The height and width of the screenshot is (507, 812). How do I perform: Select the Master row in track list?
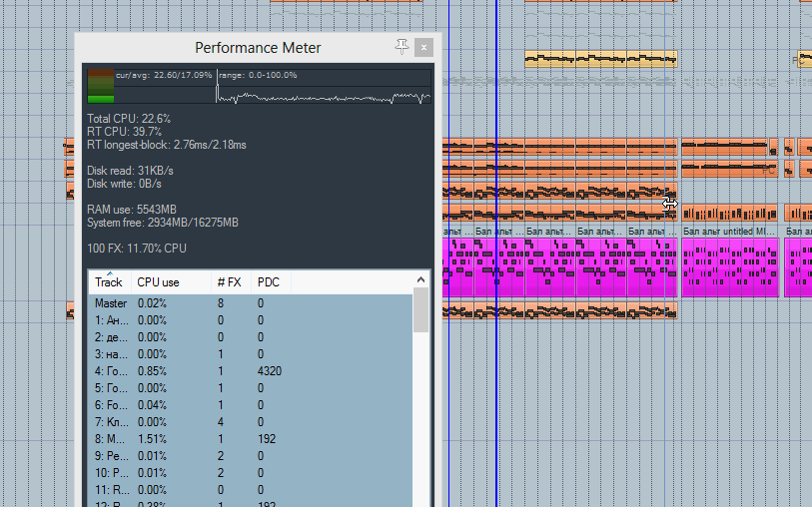251,303
